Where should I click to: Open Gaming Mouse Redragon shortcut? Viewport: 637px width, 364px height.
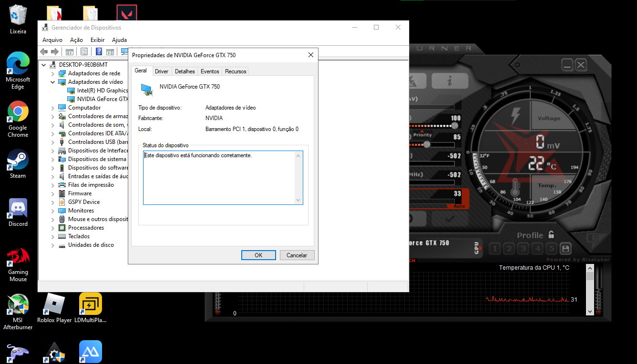[18, 264]
